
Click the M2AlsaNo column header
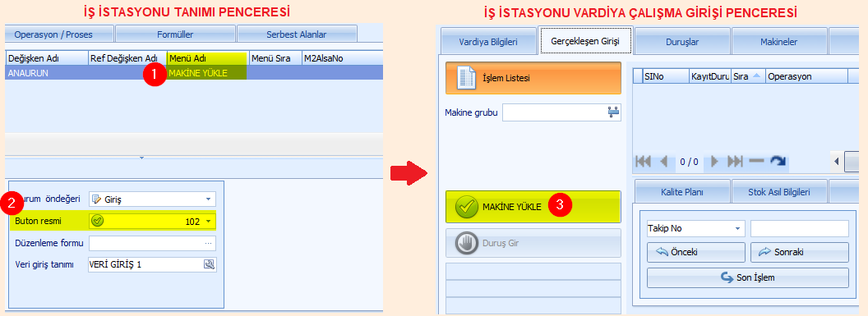[x=342, y=58]
